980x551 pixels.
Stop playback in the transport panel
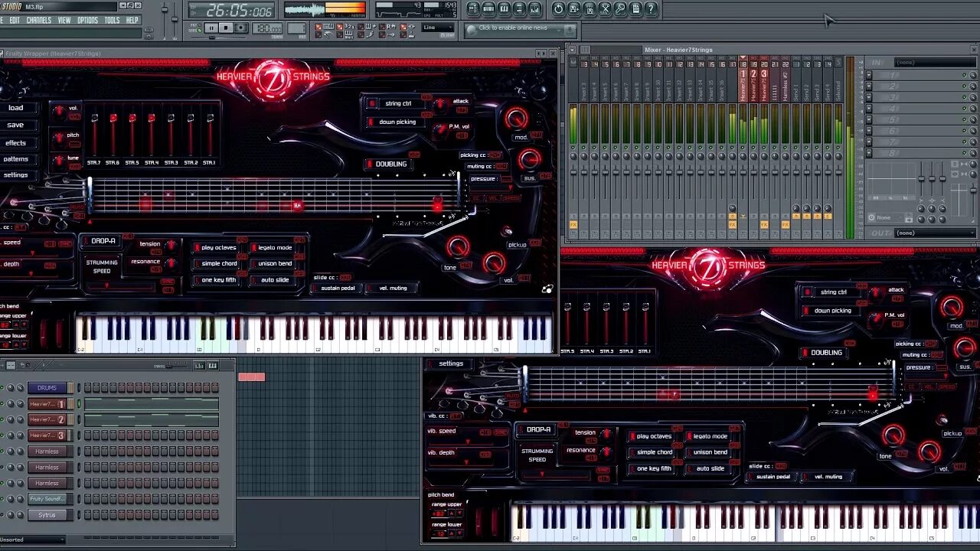pyautogui.click(x=226, y=28)
